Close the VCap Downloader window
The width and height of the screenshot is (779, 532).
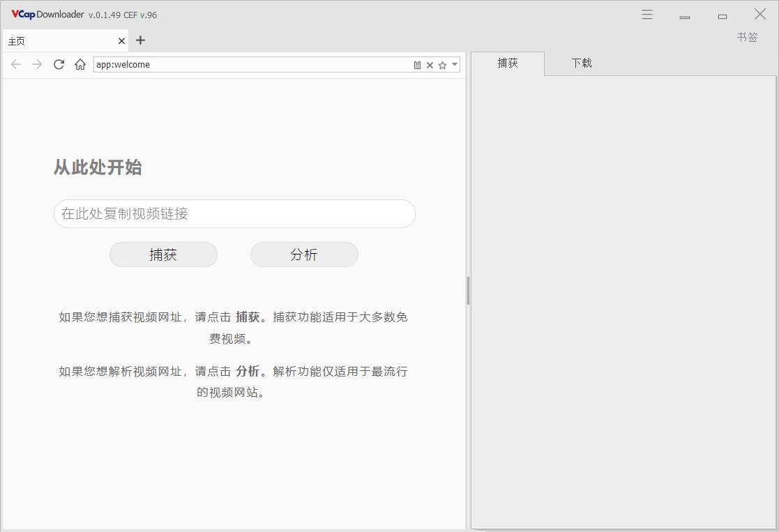(x=760, y=15)
